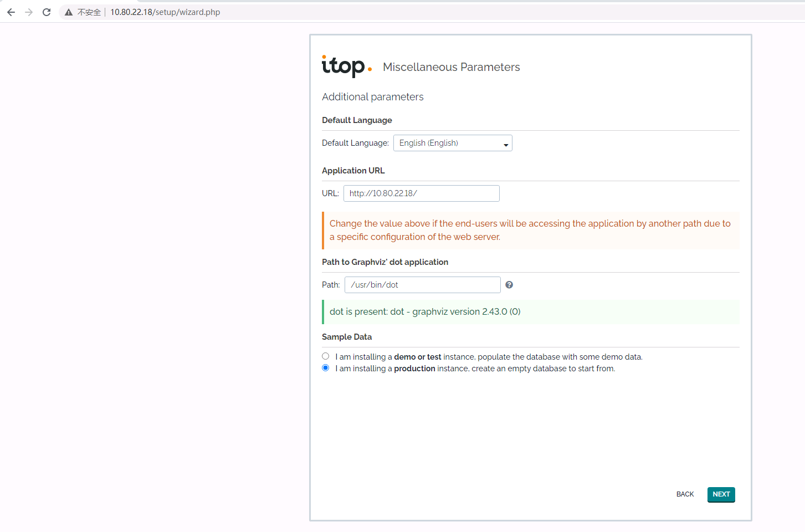Open the help icon beside Graphviz path
The width and height of the screenshot is (805, 532).
tap(509, 285)
